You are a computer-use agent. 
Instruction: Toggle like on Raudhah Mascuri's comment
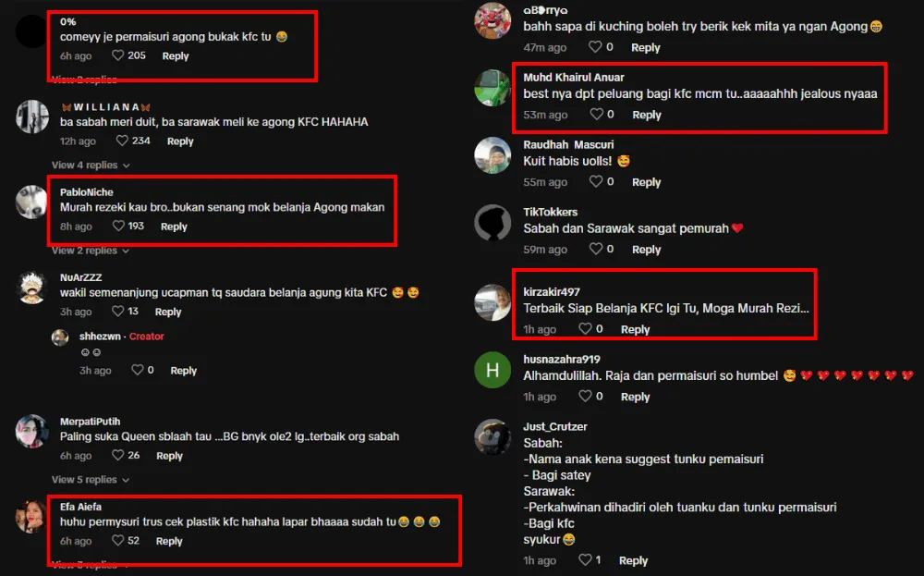(x=596, y=181)
